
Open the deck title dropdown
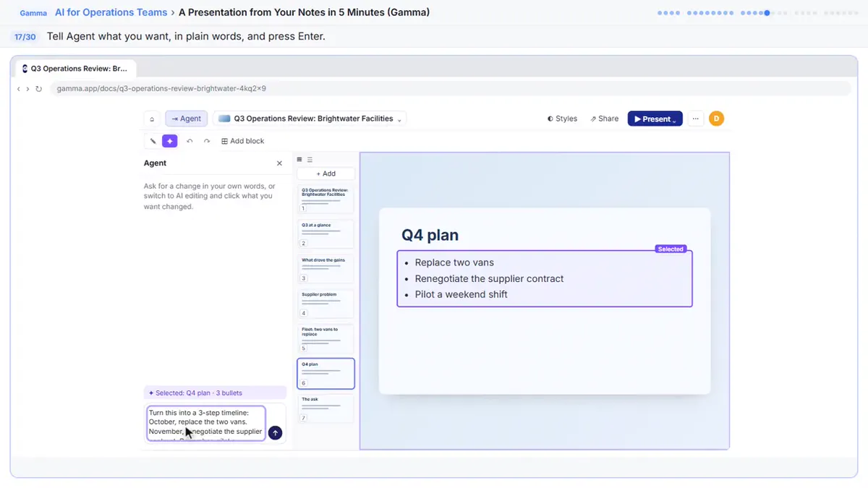[310, 119]
